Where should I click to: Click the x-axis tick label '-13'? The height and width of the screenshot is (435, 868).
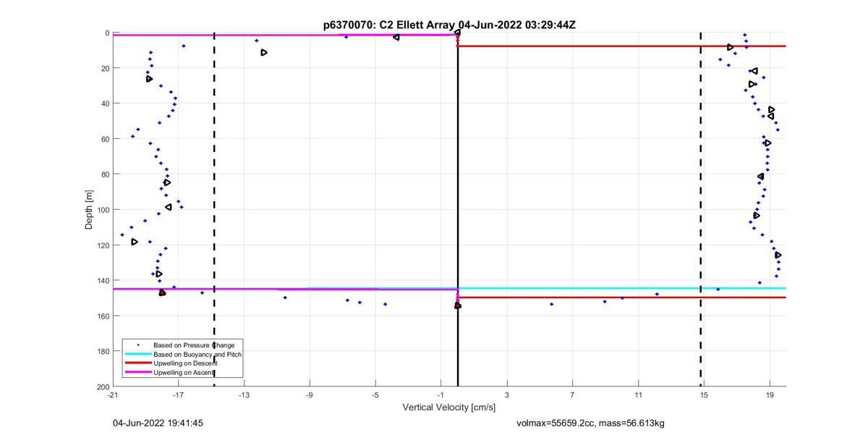(244, 396)
